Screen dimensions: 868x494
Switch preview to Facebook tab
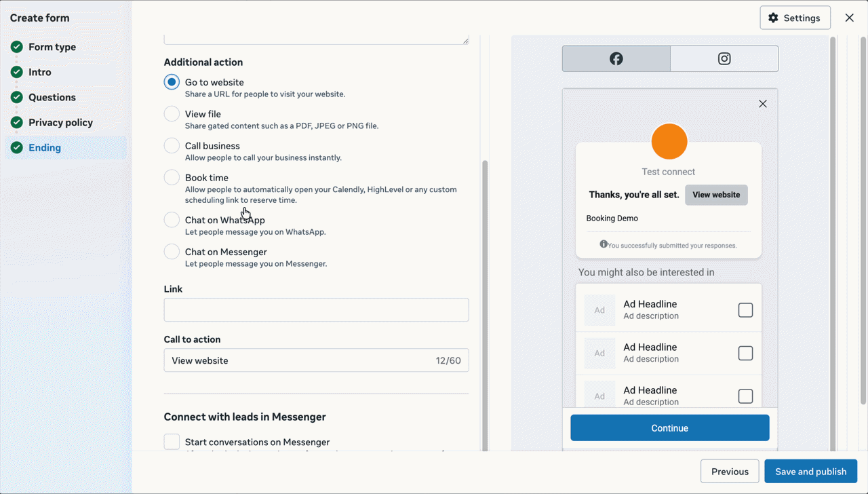[x=616, y=59]
